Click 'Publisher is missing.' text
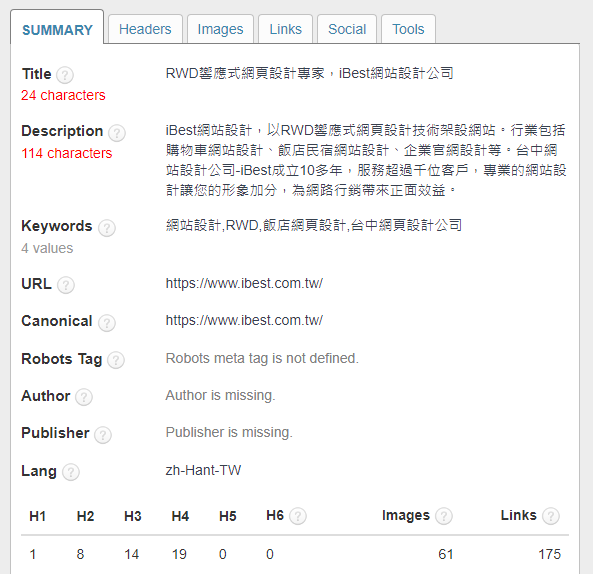 229,432
